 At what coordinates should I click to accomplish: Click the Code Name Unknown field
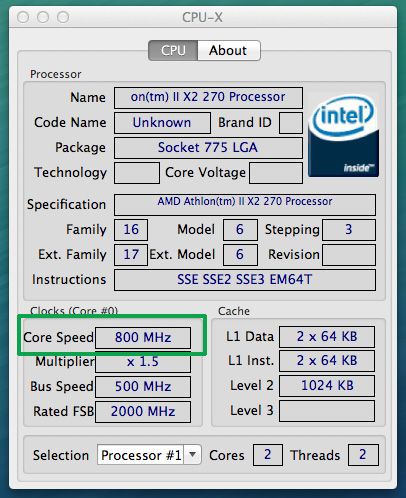pyautogui.click(x=162, y=123)
